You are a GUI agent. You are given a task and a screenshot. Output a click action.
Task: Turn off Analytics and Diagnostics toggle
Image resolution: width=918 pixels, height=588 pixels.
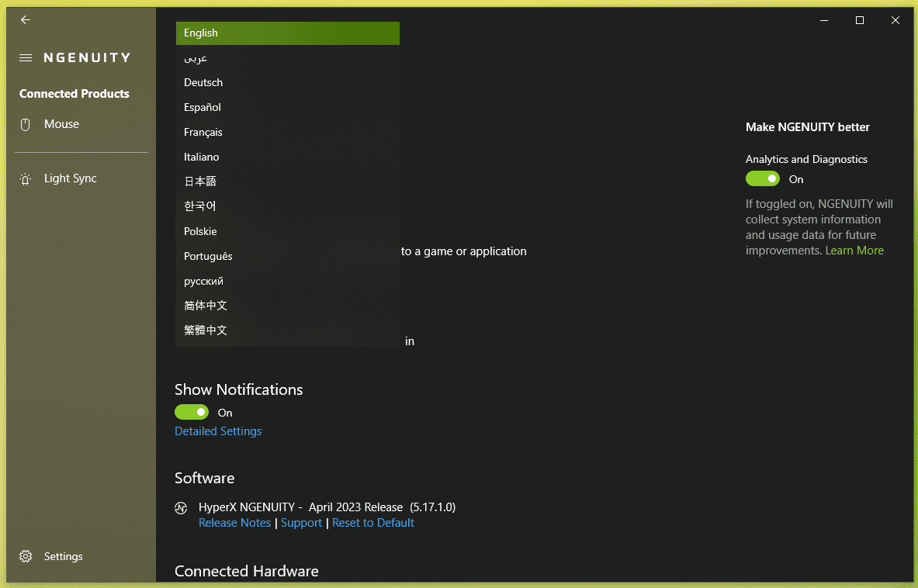click(762, 178)
